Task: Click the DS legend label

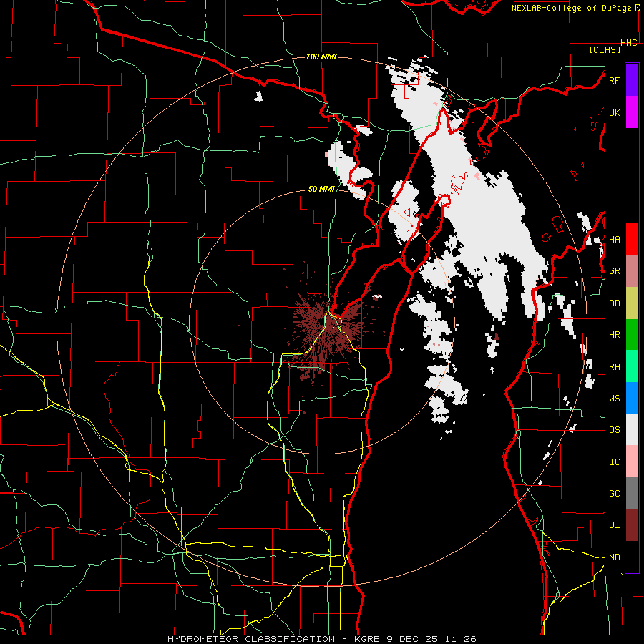Action: (614, 429)
